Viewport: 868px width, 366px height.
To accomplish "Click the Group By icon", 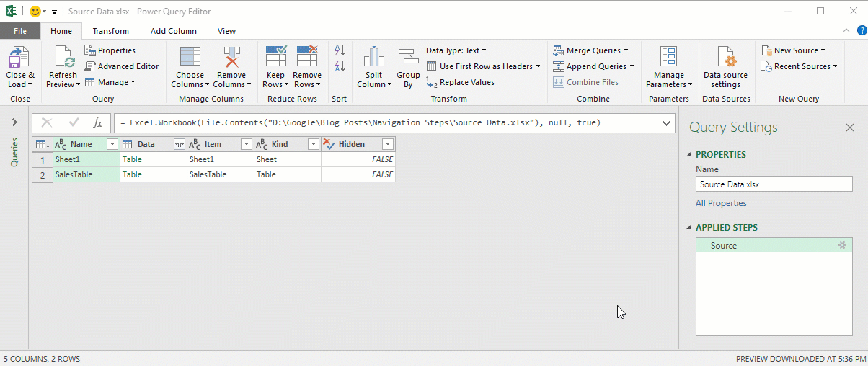I will tap(408, 58).
